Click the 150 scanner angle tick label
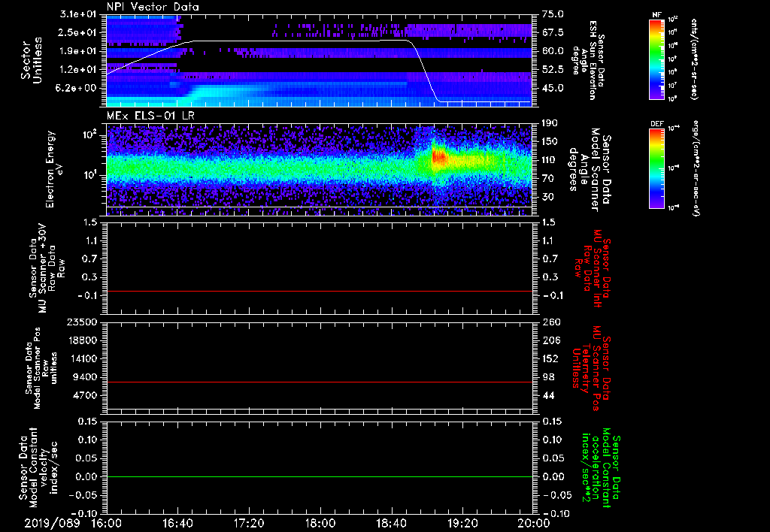 [x=550, y=142]
